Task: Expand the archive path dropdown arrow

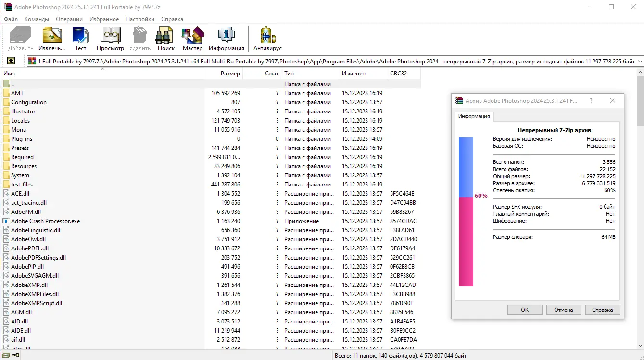Action: click(x=640, y=62)
